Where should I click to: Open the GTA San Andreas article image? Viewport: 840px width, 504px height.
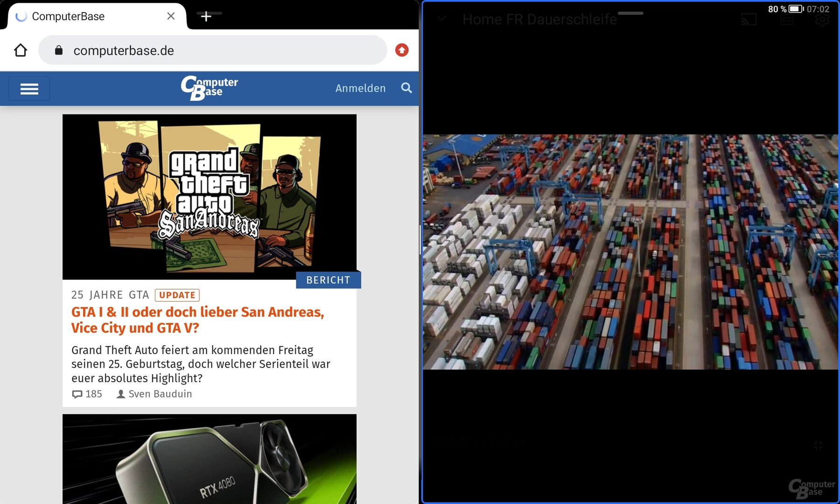click(210, 197)
